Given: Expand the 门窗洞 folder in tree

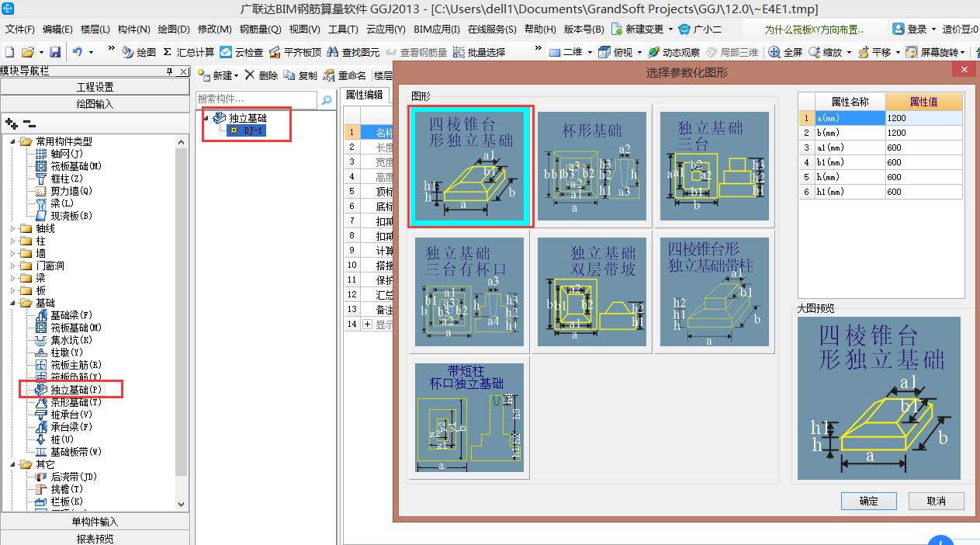Looking at the screenshot, I should tap(12, 266).
